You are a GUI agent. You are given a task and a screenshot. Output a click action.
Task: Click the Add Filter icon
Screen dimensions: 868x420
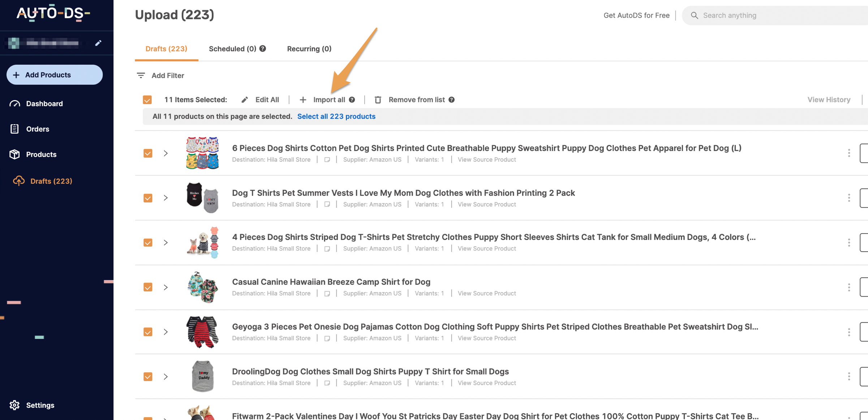[141, 76]
